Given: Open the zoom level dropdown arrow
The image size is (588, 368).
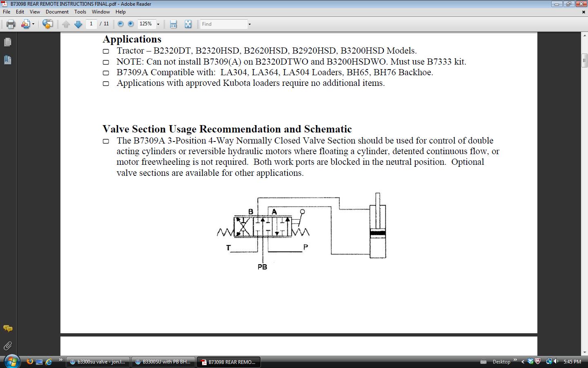Looking at the screenshot, I should click(x=158, y=24).
